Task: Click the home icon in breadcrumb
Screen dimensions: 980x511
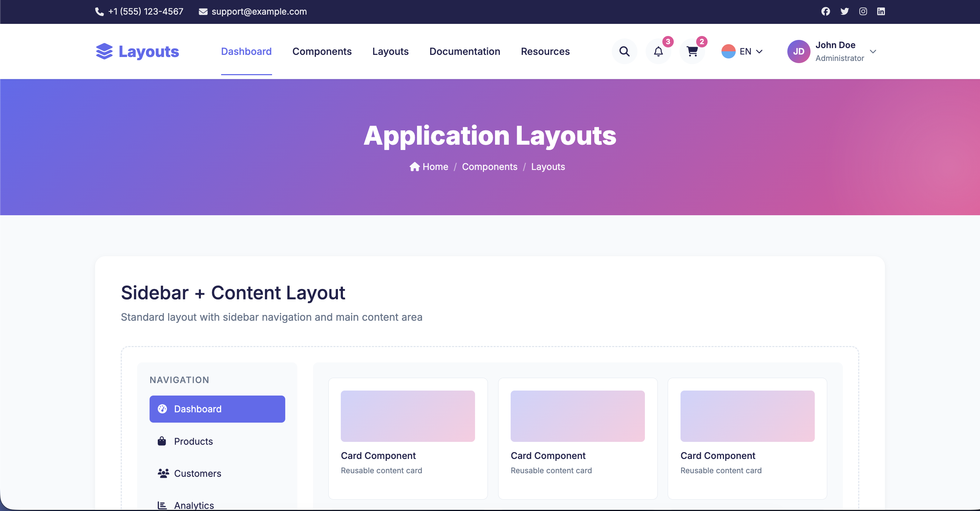Action: [414, 167]
